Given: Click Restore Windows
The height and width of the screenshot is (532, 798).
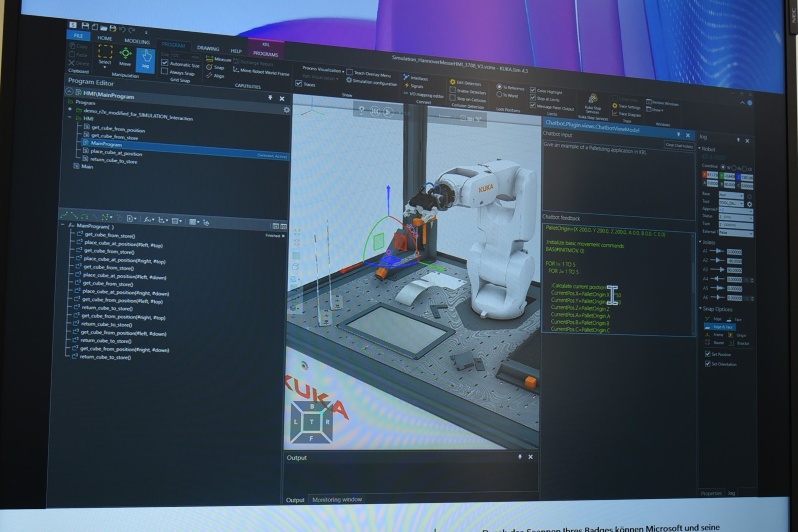Looking at the screenshot, I should tap(662, 103).
